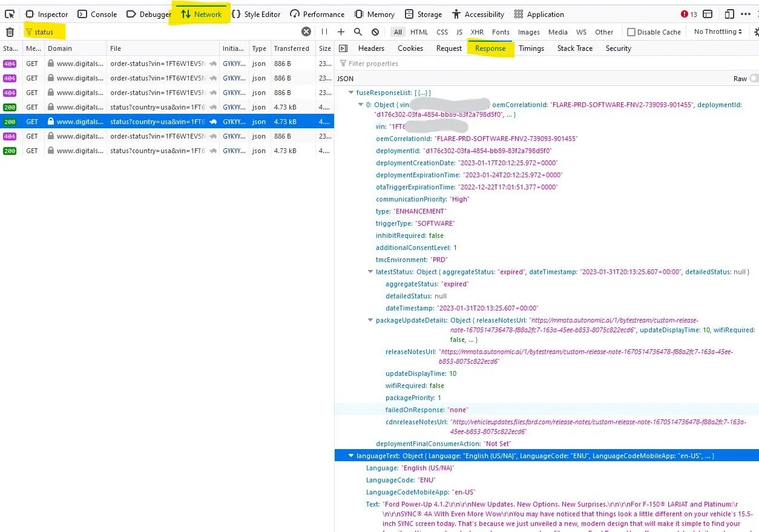759x532 pixels.
Task: Filter requests by Media
Action: pos(558,32)
